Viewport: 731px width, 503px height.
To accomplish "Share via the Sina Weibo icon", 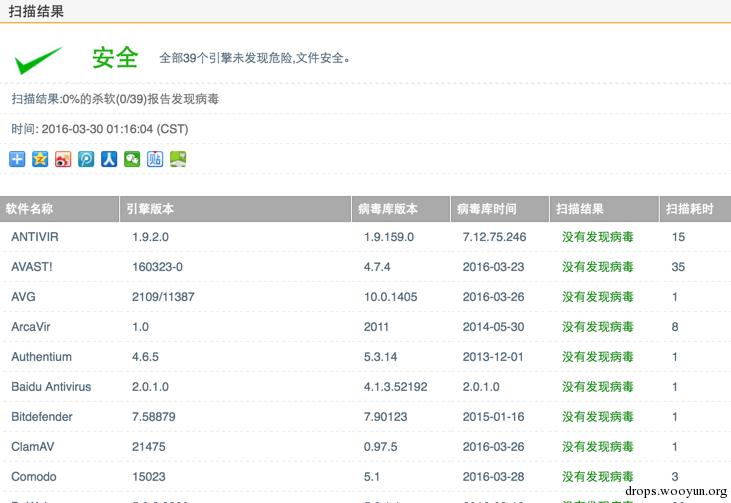I will (63, 159).
